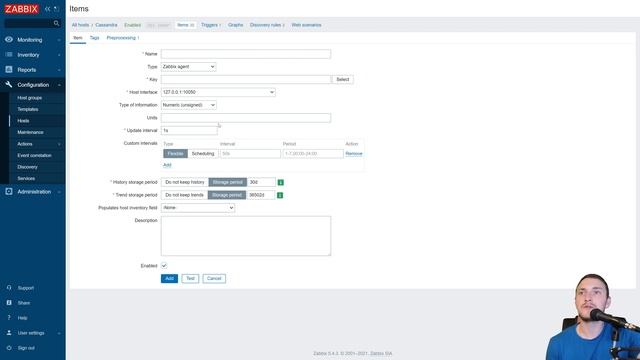Click the blue Add button

169,278
